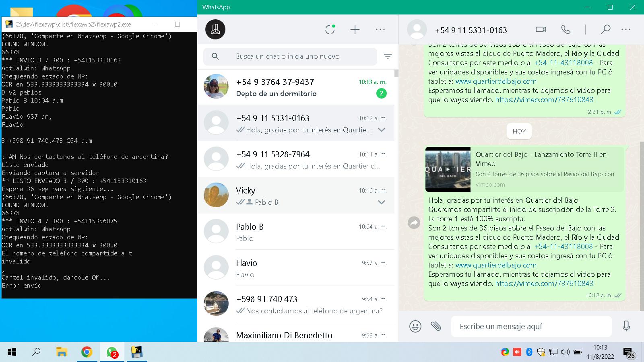The height and width of the screenshot is (362, 644).
Task: Start a video call with this contact
Action: tap(541, 29)
